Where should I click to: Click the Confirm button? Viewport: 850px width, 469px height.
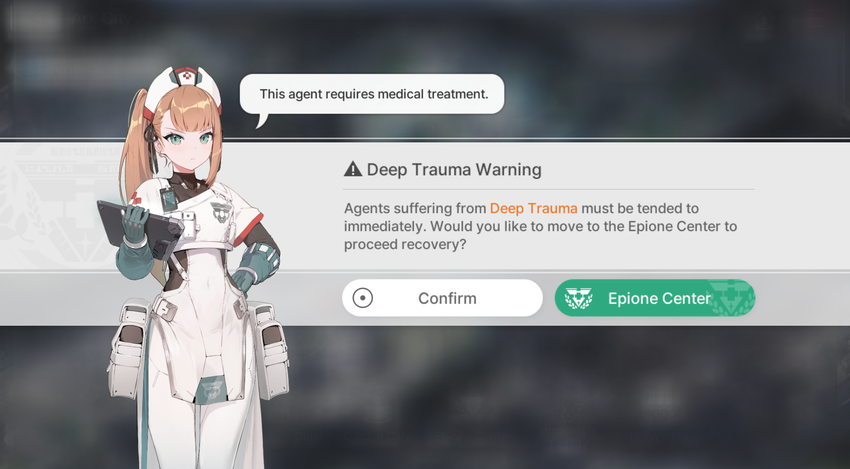[442, 298]
